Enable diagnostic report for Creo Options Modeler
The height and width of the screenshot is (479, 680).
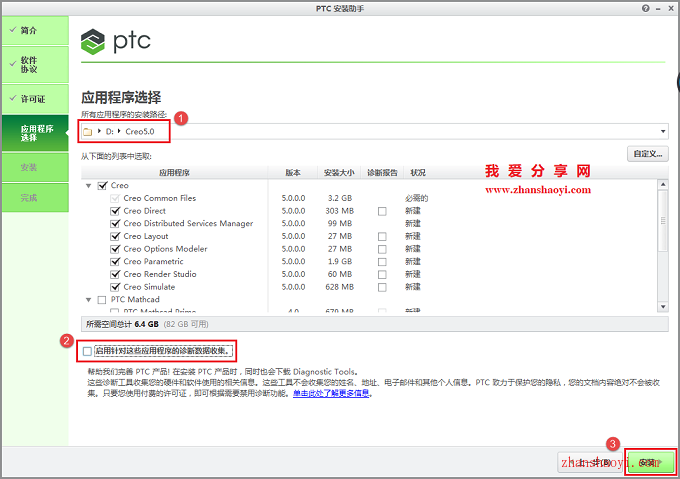click(x=382, y=249)
